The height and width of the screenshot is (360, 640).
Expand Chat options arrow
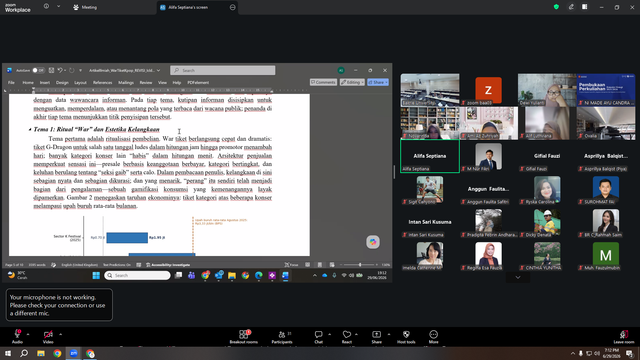pos(329,334)
